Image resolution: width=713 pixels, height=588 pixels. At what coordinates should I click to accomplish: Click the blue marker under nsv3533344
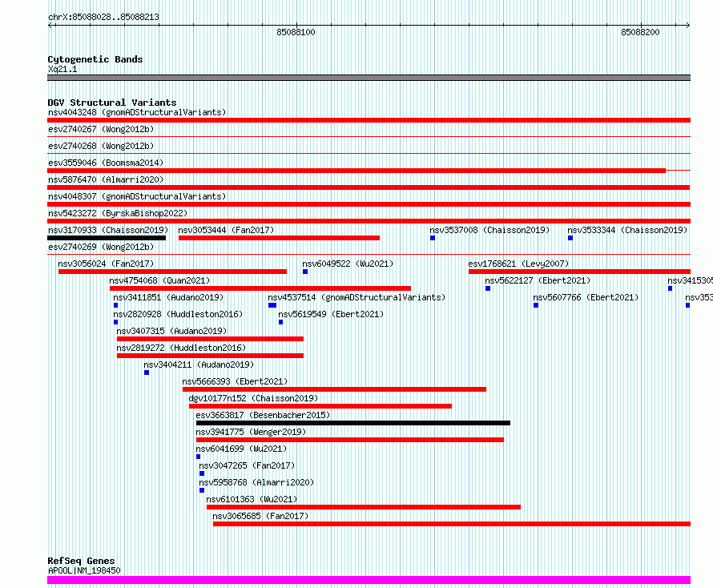tap(570, 238)
